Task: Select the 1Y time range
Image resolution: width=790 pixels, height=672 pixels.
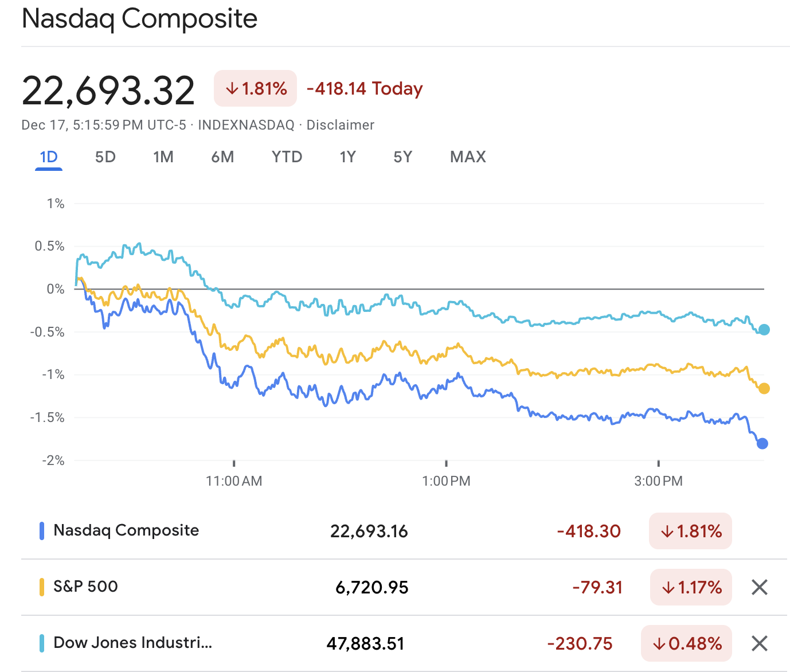Action: [x=347, y=157]
